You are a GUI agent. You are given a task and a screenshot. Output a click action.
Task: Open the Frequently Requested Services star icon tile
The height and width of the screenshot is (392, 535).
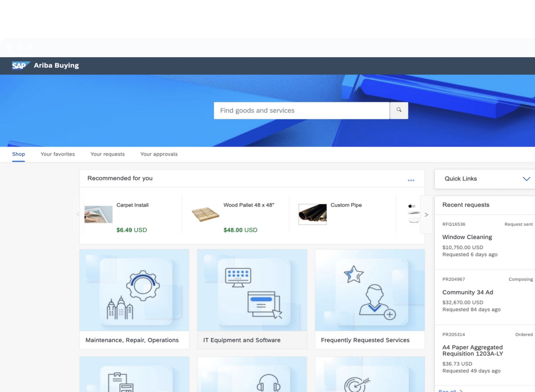370,290
